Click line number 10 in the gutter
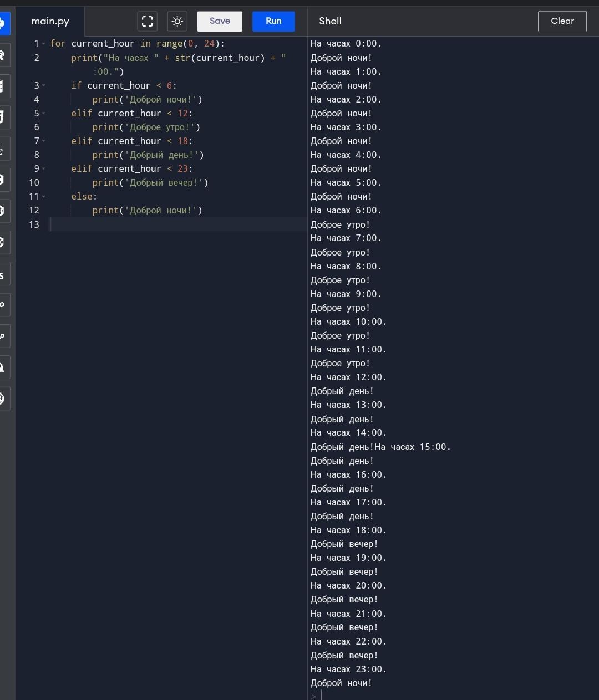The image size is (599, 700). (x=34, y=182)
